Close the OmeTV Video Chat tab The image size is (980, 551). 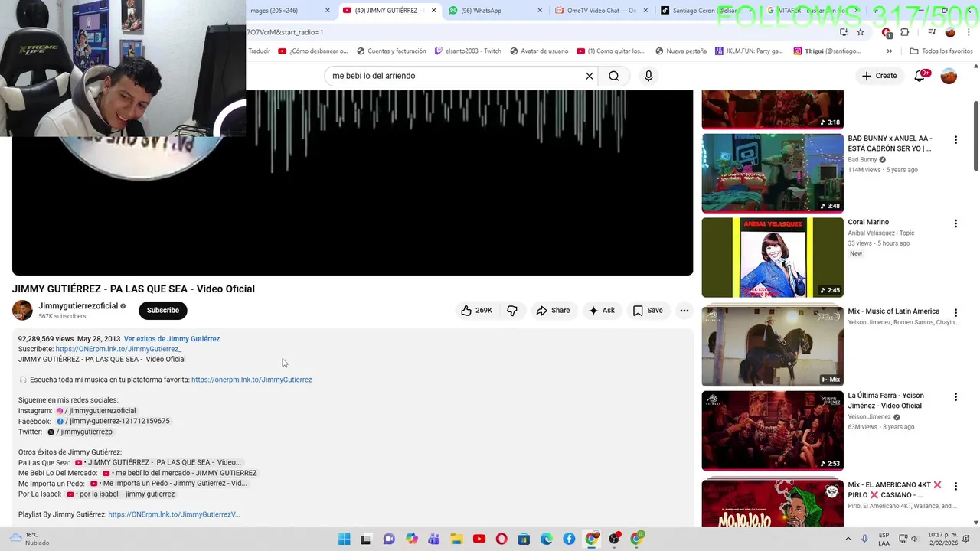[645, 11]
